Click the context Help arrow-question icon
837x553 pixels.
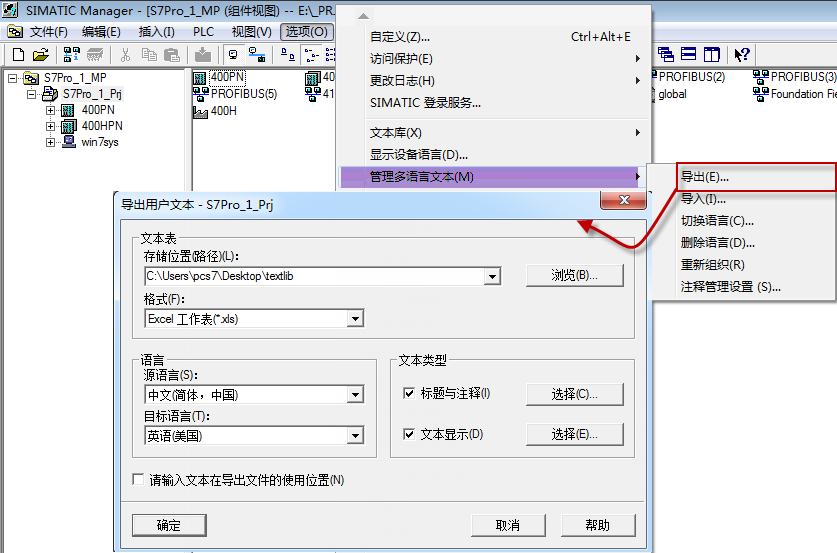(x=742, y=54)
